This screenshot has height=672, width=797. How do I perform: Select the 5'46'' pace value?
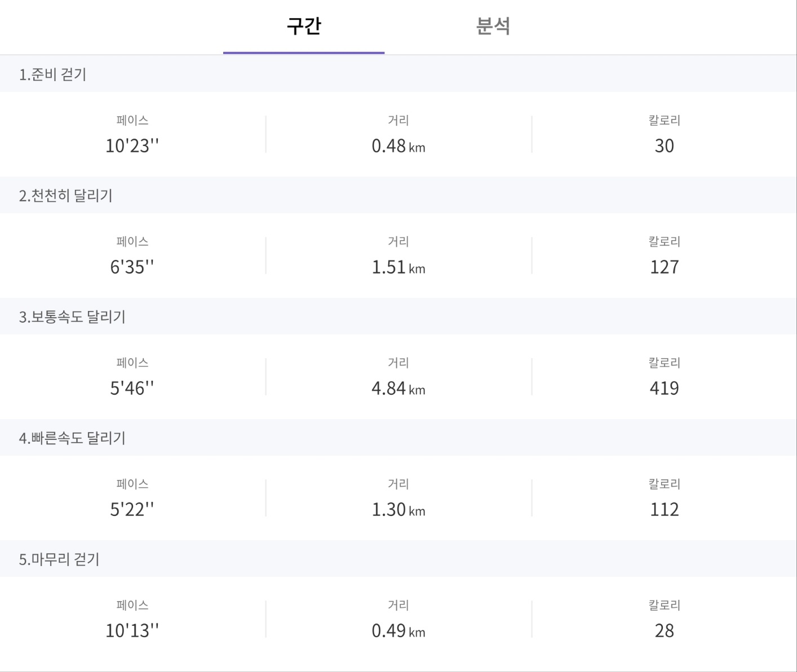tap(132, 388)
